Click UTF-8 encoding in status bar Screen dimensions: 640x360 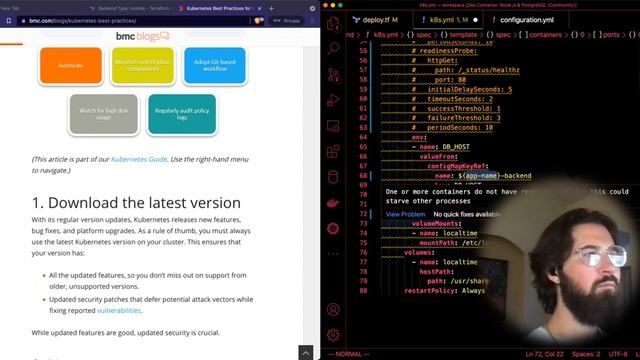click(x=618, y=354)
